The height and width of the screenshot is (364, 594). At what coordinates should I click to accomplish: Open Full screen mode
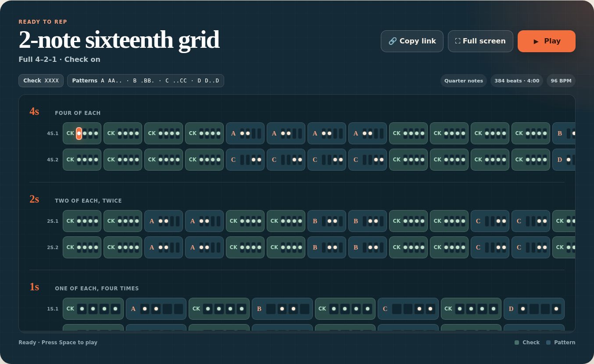click(480, 41)
